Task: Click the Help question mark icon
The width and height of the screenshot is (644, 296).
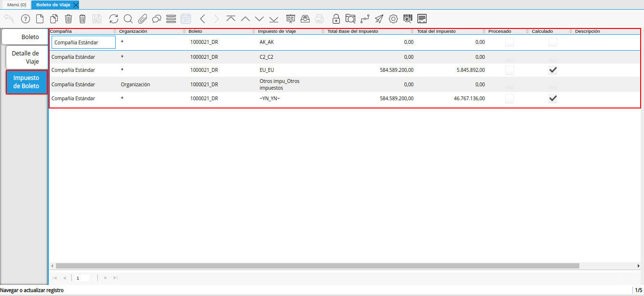Action: pyautogui.click(x=26, y=19)
